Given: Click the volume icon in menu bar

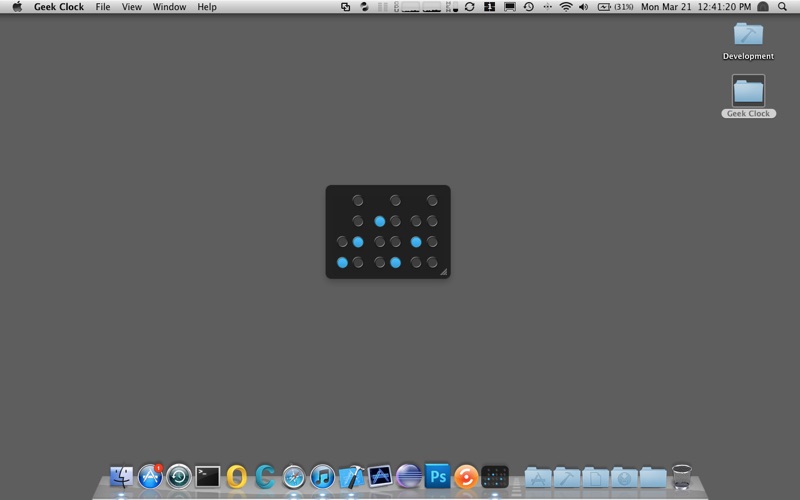Looking at the screenshot, I should [584, 7].
